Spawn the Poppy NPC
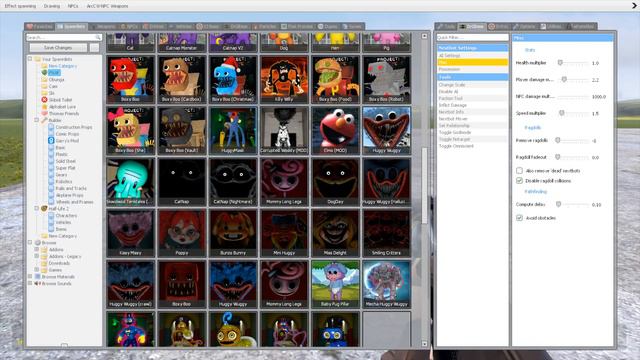The image size is (640, 360). click(182, 233)
